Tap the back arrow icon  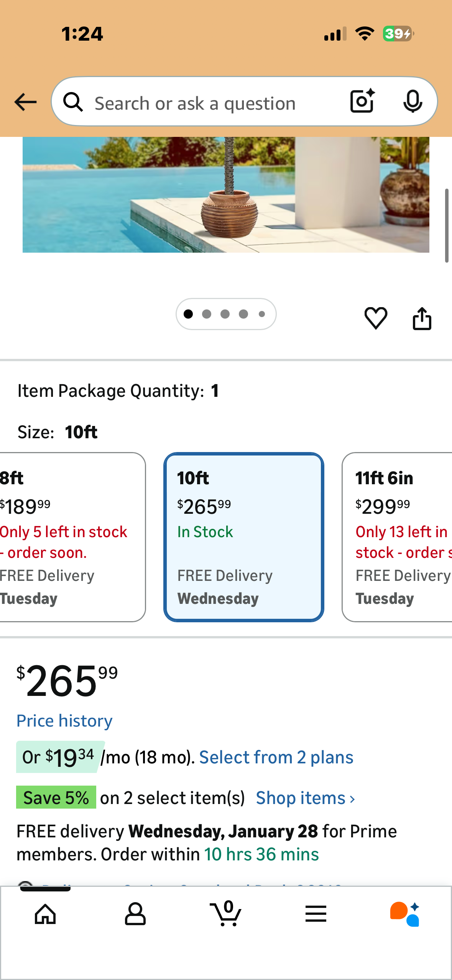coord(25,102)
